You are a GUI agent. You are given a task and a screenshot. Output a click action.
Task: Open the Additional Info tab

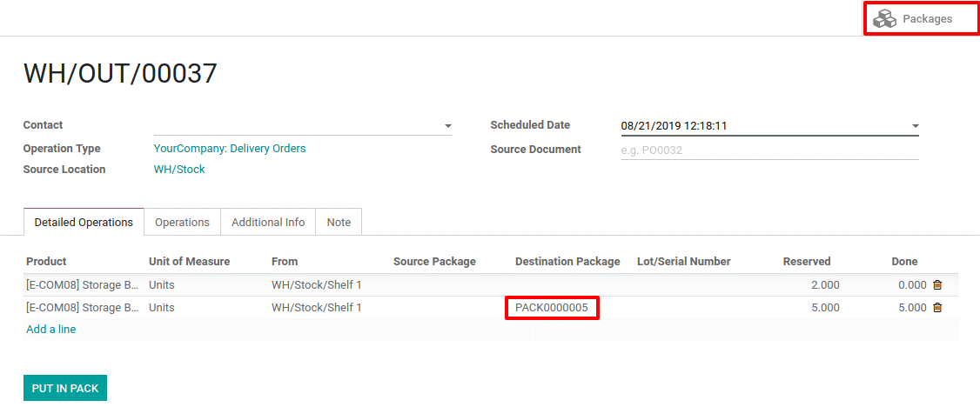pos(268,223)
